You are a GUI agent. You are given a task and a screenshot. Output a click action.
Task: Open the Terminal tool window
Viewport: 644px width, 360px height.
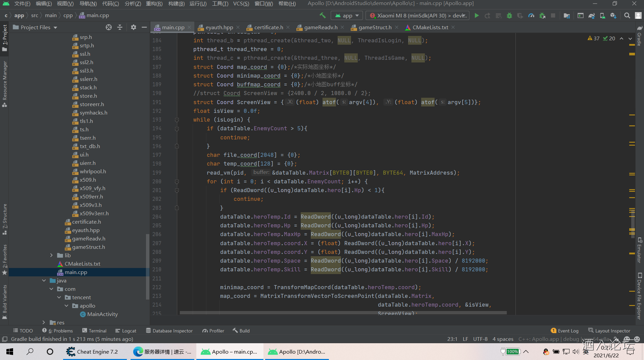[94, 331]
